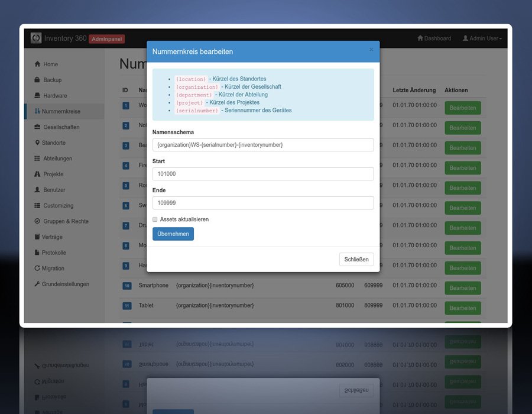Click ID badge 11 in table

click(126, 306)
